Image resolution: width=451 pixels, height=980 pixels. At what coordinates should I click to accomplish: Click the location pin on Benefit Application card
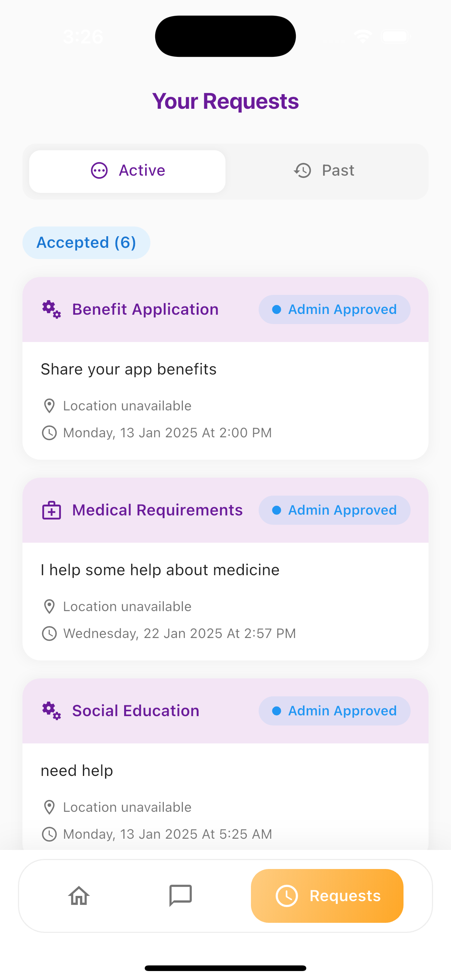49,406
